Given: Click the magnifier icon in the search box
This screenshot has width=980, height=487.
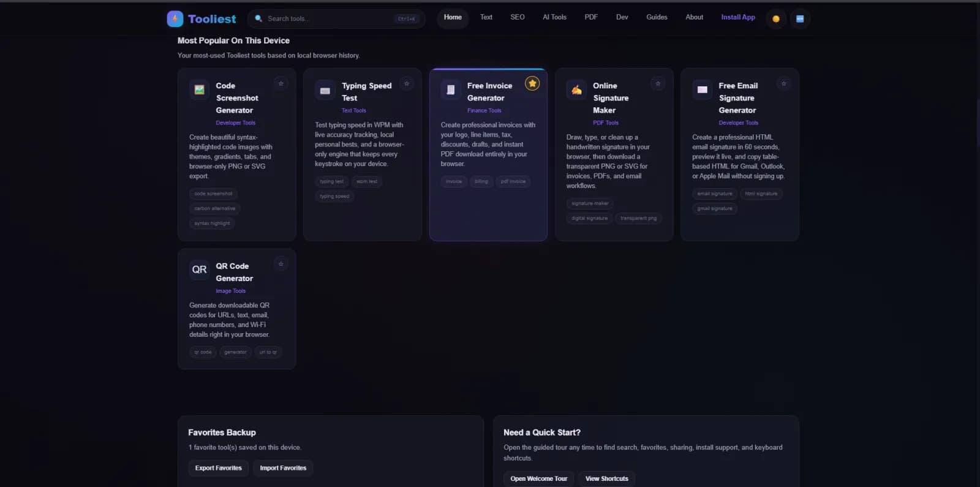Looking at the screenshot, I should pyautogui.click(x=258, y=18).
